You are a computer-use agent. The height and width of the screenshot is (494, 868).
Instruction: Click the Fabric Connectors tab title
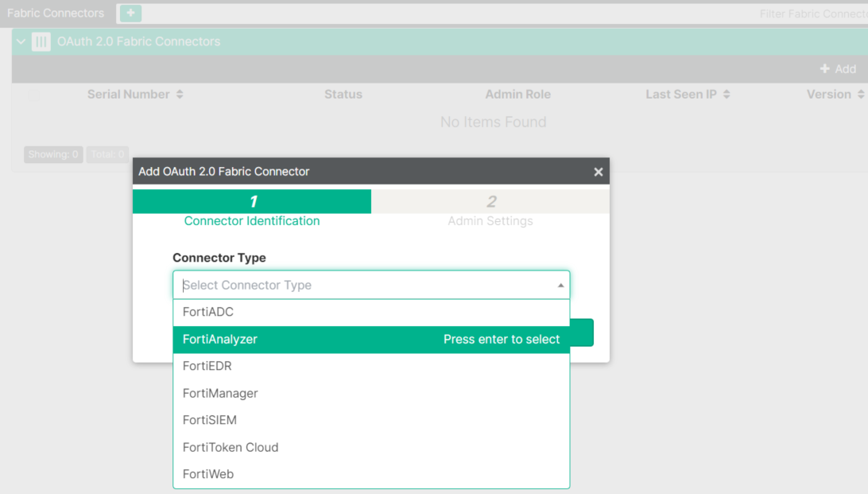tap(56, 14)
